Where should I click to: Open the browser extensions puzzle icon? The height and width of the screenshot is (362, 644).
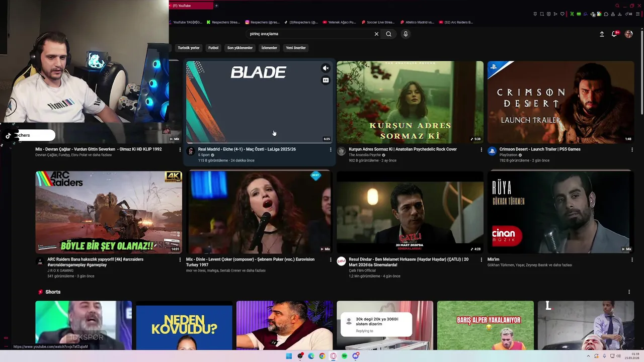606,14
